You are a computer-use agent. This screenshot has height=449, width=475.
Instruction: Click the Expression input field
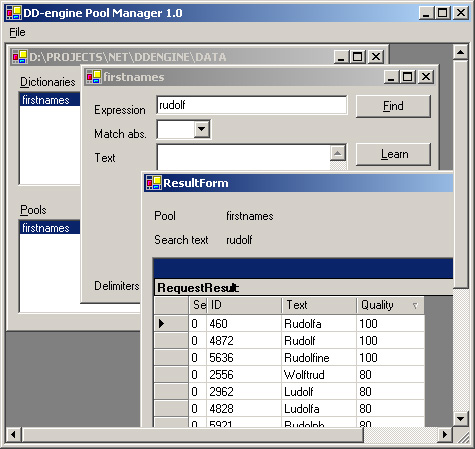[x=252, y=105]
